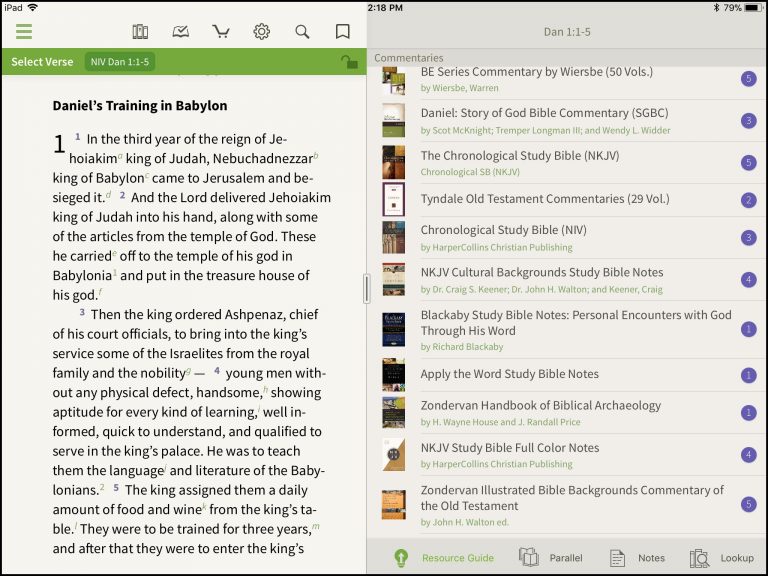Tap the bookmark icon
This screenshot has width=768, height=576.
point(342,32)
